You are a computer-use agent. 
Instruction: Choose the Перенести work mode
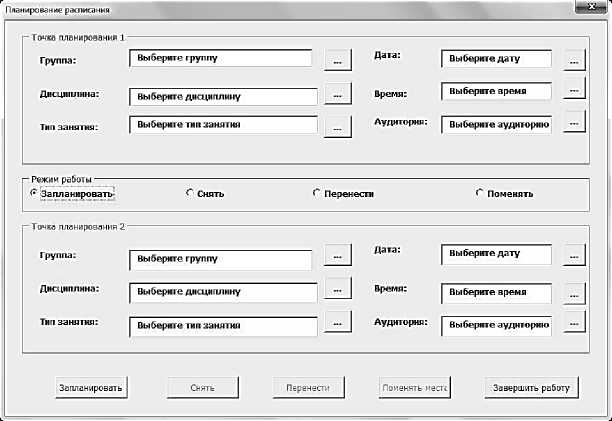[316, 193]
